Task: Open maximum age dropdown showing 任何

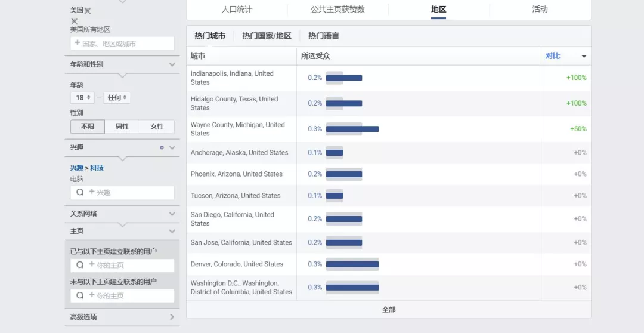Action: pos(117,98)
